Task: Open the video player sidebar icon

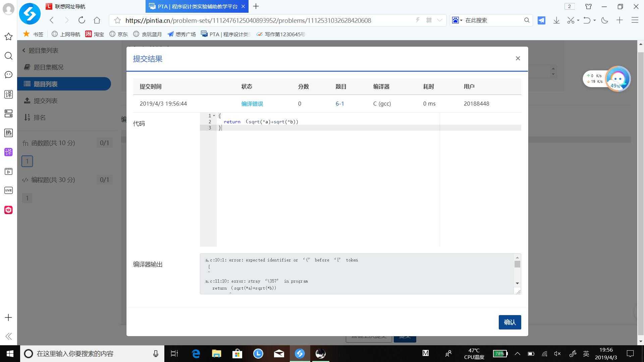Action: [8, 171]
